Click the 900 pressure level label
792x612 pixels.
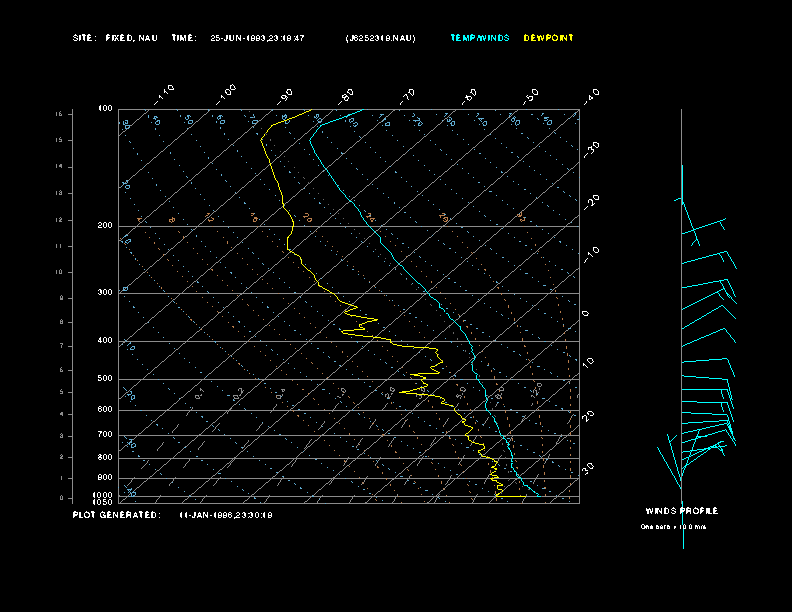point(105,477)
